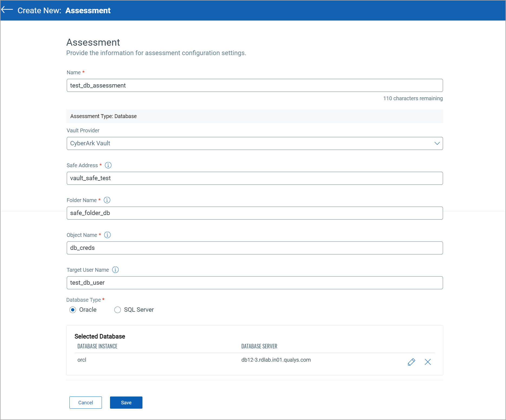The width and height of the screenshot is (506, 420).
Task: Click the orcl database instance cell
Action: point(82,360)
